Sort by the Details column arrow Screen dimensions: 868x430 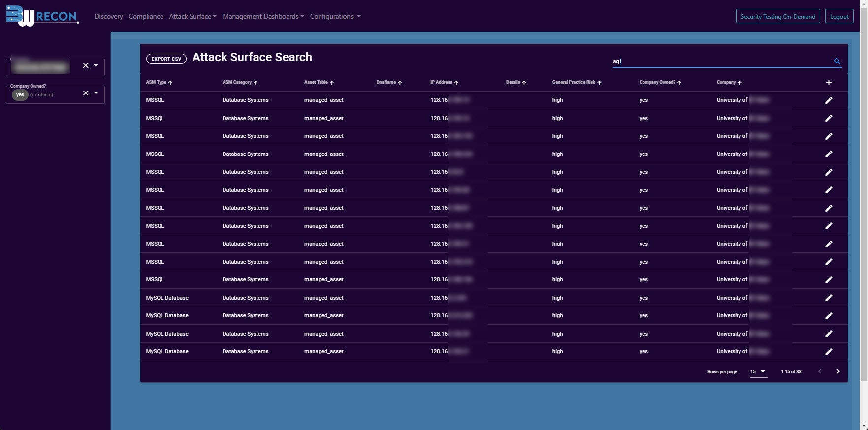click(524, 83)
